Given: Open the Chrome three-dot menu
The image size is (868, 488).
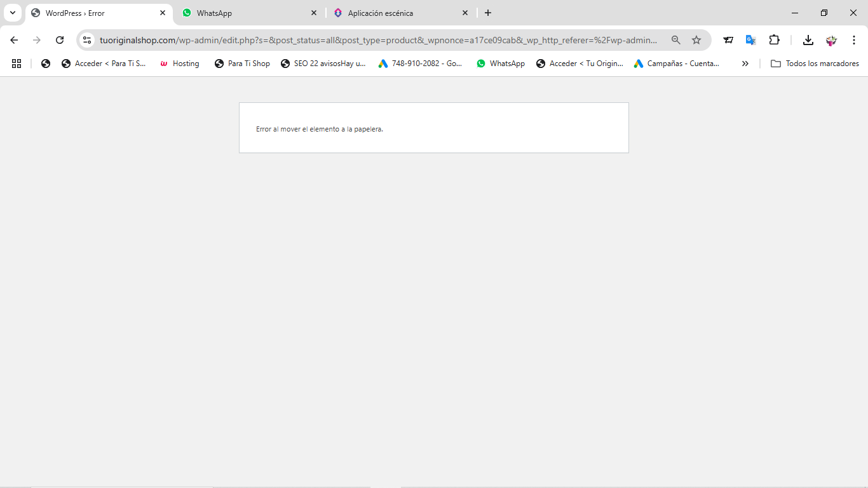Looking at the screenshot, I should coord(854,40).
